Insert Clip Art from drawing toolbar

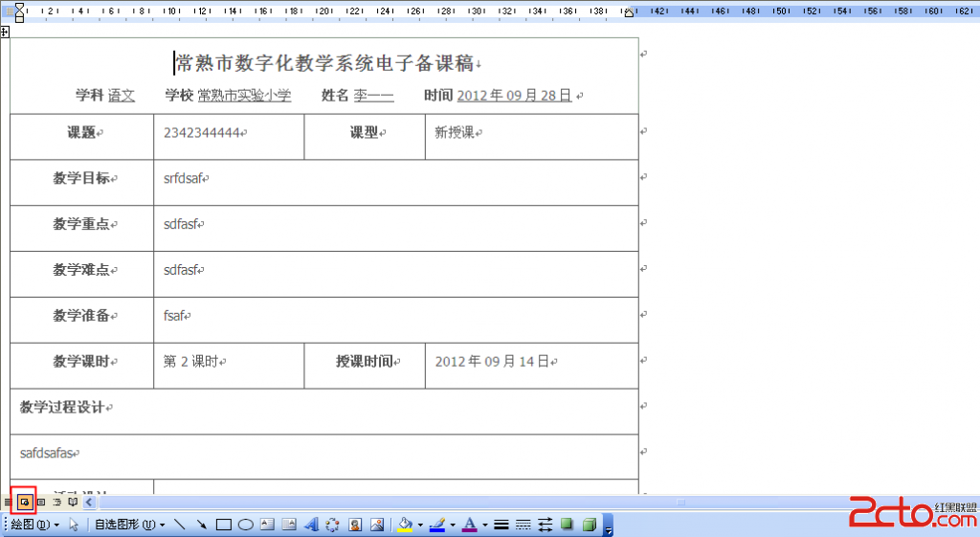click(355, 525)
